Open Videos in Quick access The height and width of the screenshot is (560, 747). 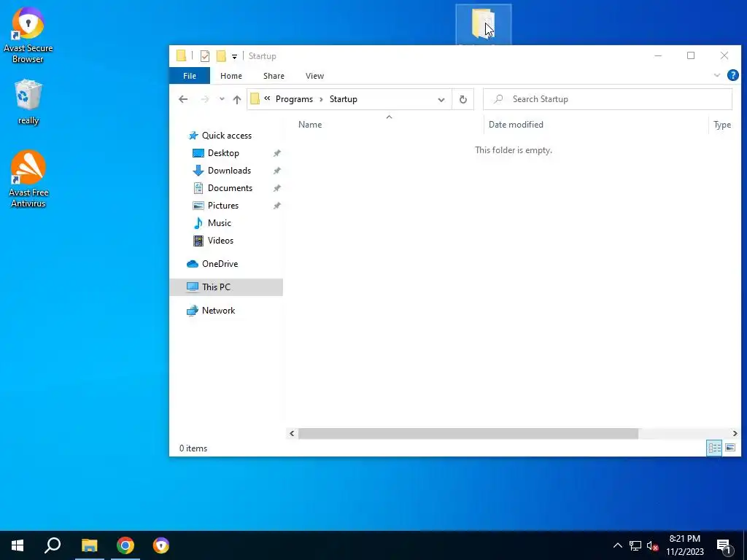[x=220, y=241]
